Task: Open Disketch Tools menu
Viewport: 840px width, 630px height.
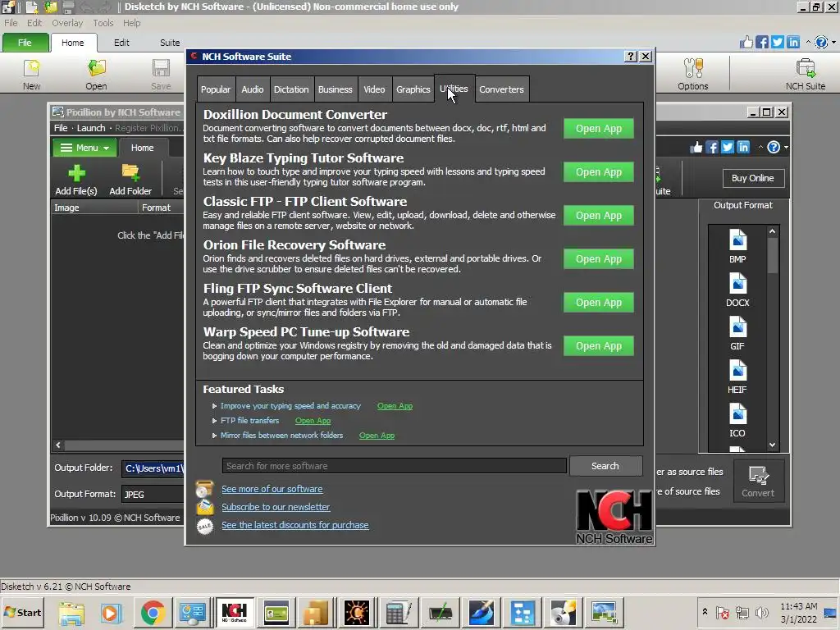Action: [103, 23]
